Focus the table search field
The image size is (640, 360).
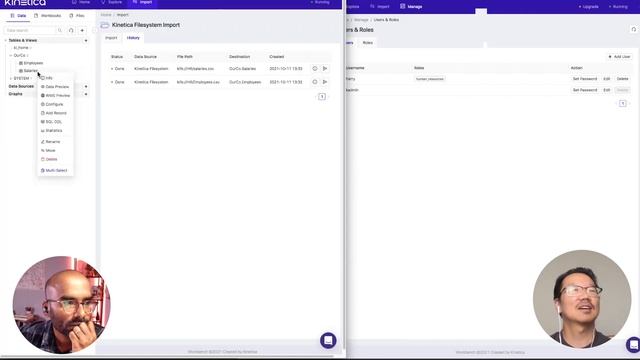tap(29, 30)
